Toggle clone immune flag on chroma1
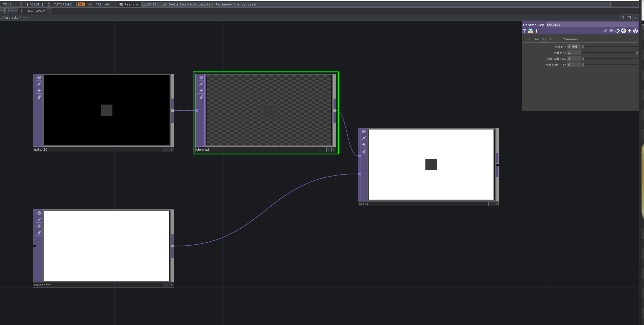This screenshot has width=644, height=325. coord(201,84)
